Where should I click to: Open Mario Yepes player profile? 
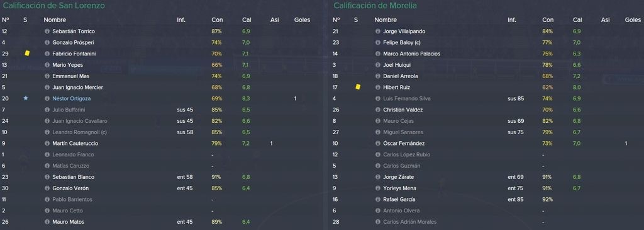67,65
